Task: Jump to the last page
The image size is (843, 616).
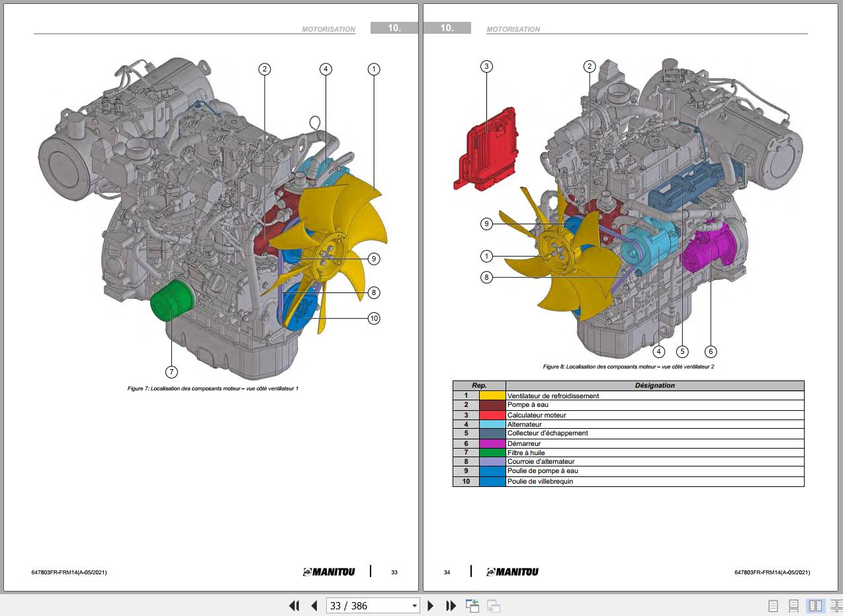Action: 451,605
